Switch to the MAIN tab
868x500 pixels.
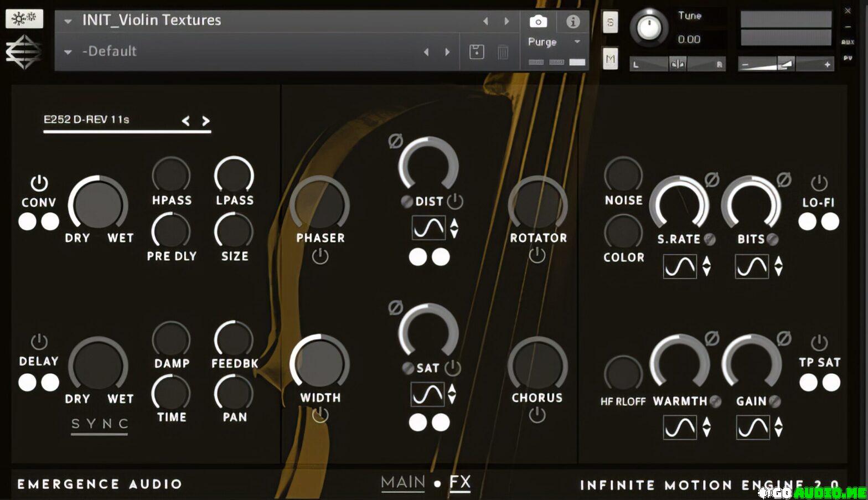(403, 483)
